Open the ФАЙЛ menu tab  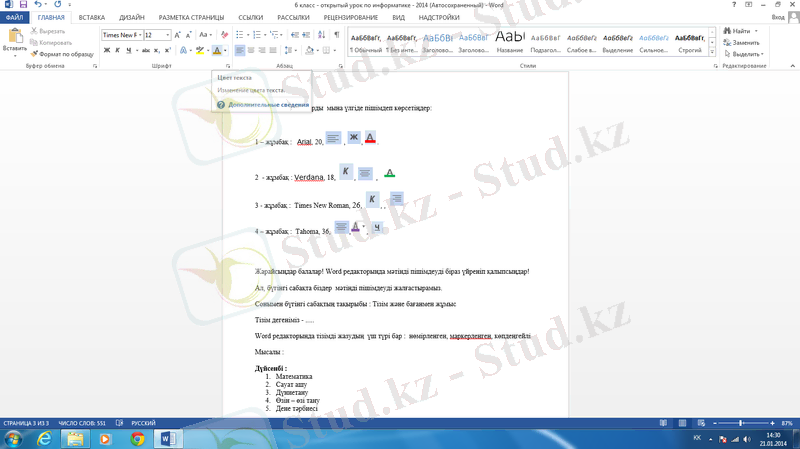(15, 18)
